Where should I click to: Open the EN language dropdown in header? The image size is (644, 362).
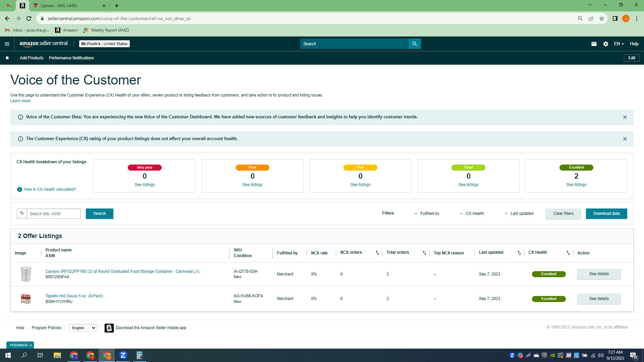tap(619, 44)
